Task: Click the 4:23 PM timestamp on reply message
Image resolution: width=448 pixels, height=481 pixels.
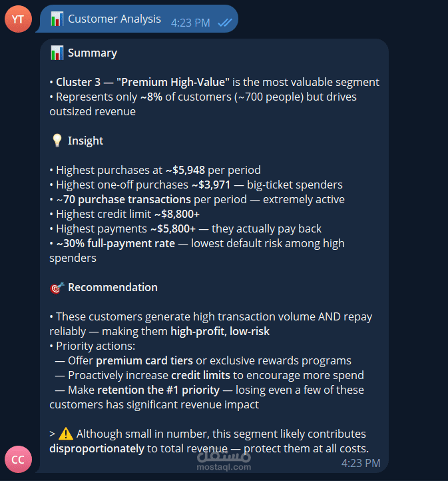Action: tap(361, 463)
